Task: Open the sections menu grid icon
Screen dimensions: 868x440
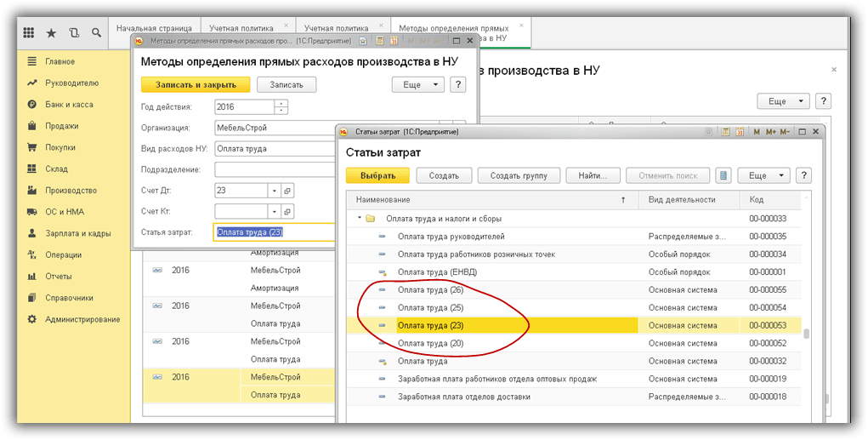Action: tap(29, 33)
